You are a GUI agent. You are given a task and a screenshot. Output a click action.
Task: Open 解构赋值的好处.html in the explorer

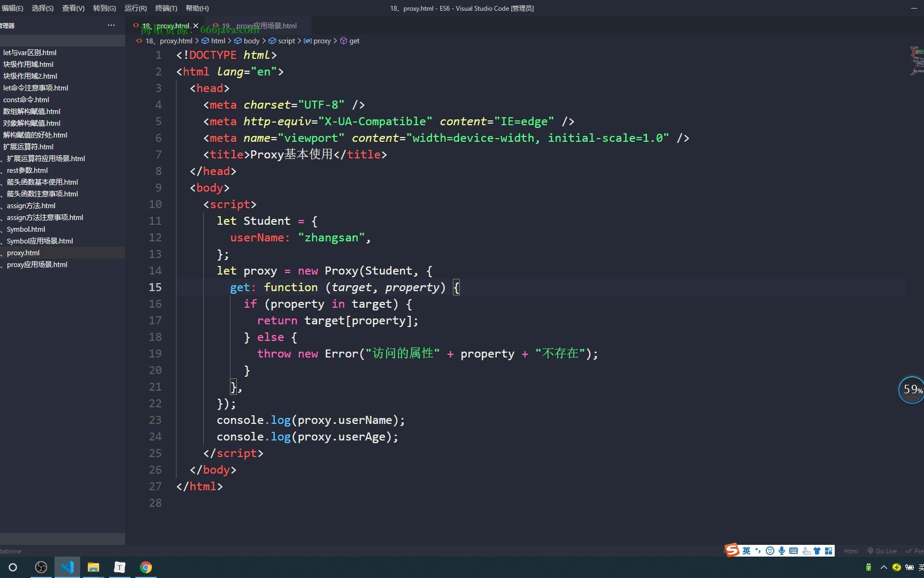tap(63, 135)
